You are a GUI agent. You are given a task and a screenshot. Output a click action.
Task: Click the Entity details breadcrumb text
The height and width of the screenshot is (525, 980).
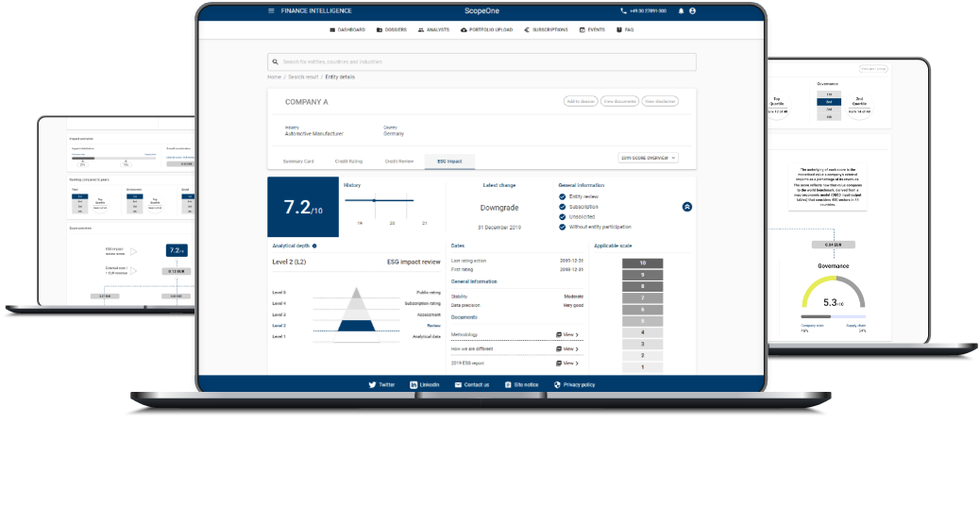[340, 76]
